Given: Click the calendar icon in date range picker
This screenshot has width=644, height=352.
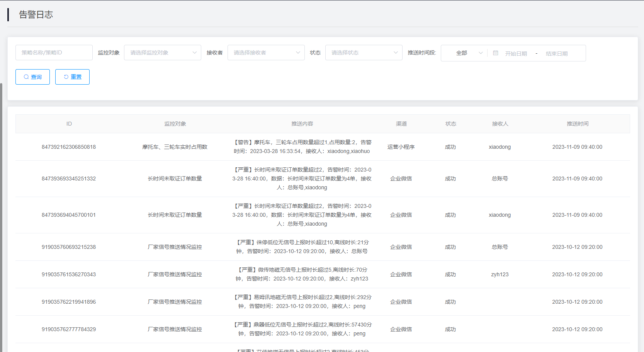Looking at the screenshot, I should (x=495, y=53).
